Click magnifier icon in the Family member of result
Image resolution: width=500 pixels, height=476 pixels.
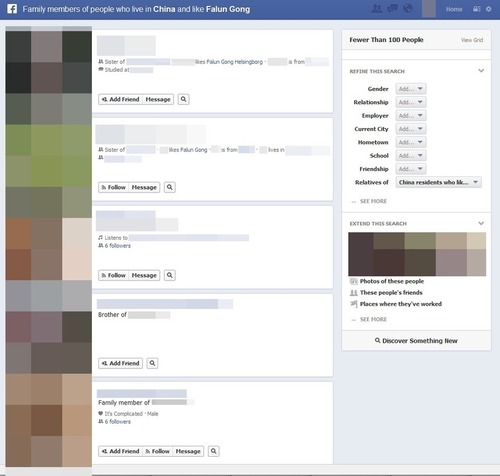coord(214,451)
